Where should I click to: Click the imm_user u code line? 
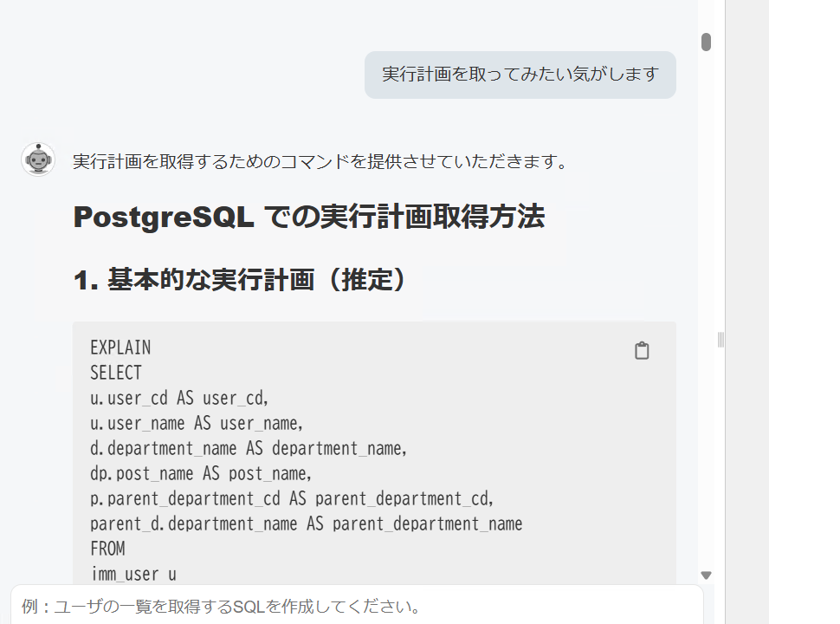pos(133,574)
